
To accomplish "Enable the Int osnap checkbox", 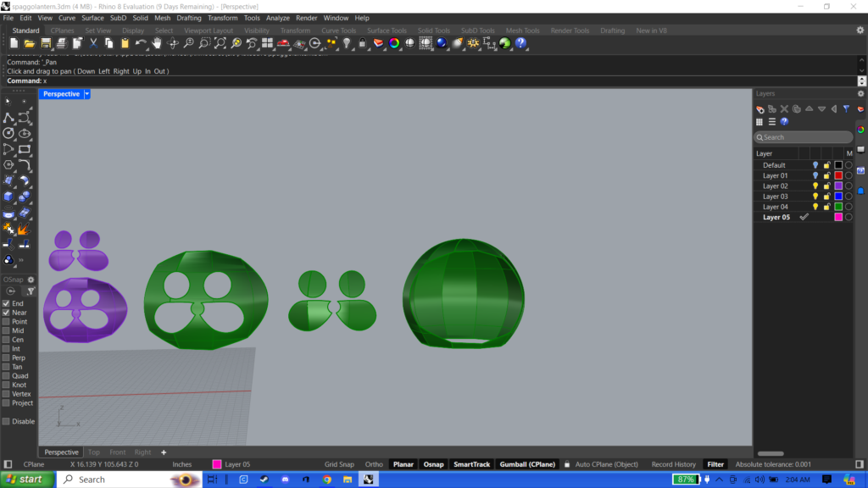I will (6, 348).
